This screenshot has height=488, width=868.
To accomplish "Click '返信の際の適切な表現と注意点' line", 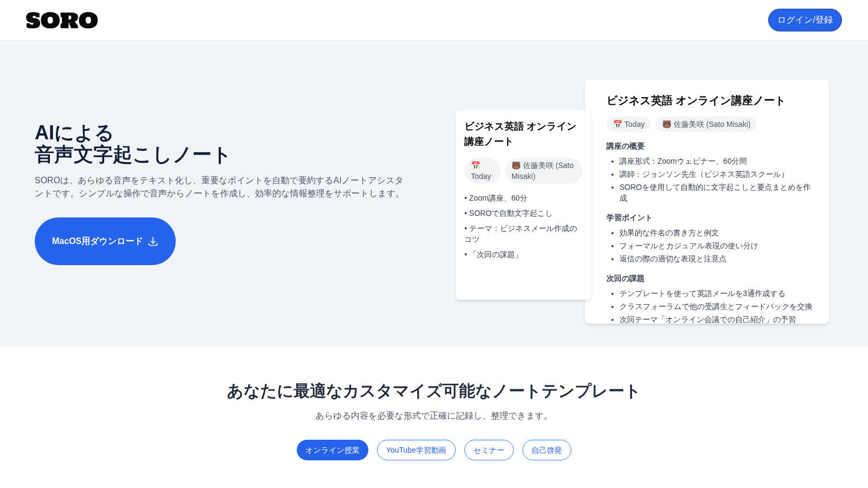I will 673,259.
